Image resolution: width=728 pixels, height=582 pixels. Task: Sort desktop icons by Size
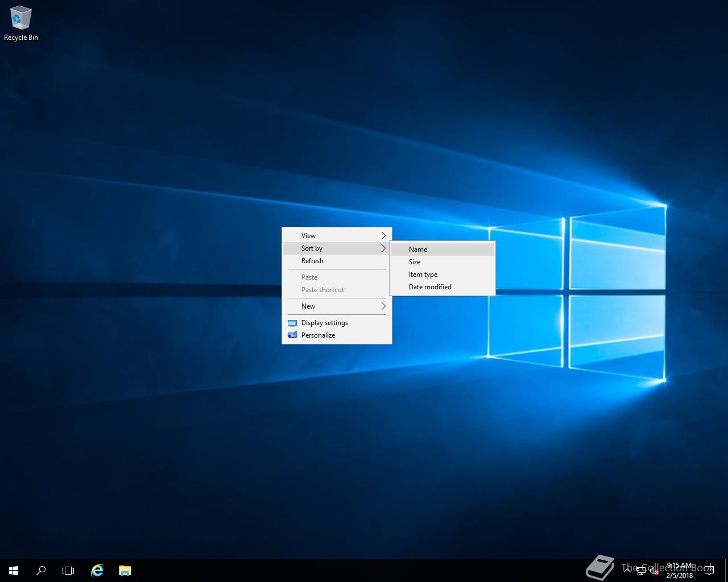point(442,261)
